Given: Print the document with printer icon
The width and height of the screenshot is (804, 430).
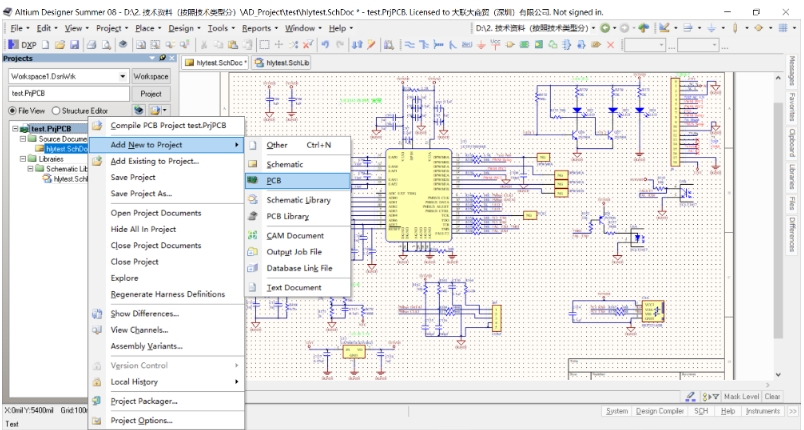Looking at the screenshot, I should pos(91,45).
